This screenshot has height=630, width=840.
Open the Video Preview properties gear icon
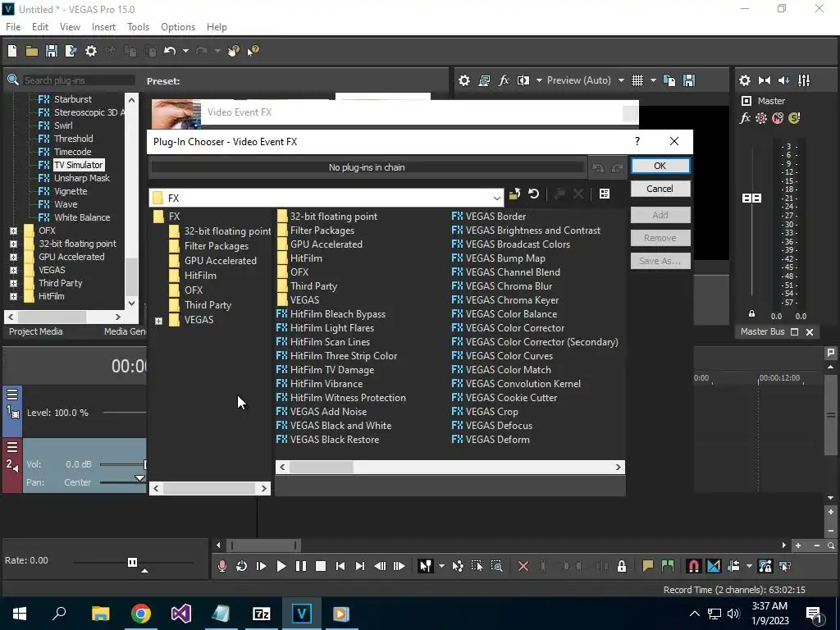click(464, 80)
